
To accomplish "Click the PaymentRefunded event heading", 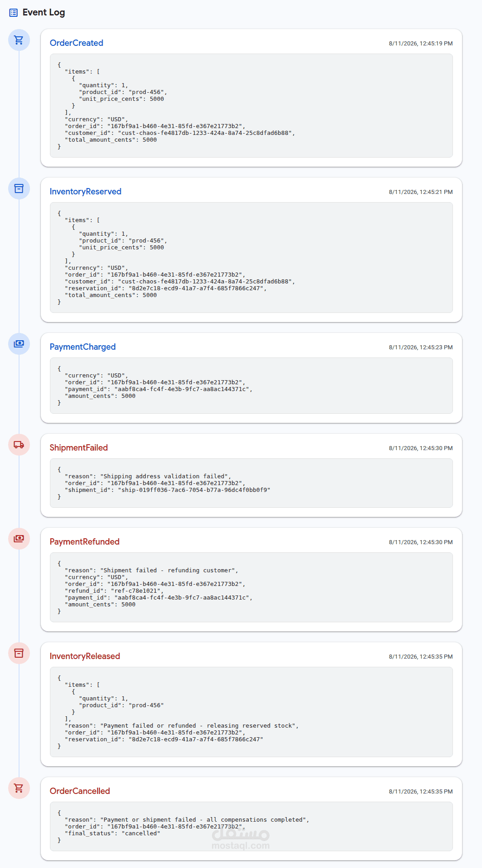I will tap(84, 542).
